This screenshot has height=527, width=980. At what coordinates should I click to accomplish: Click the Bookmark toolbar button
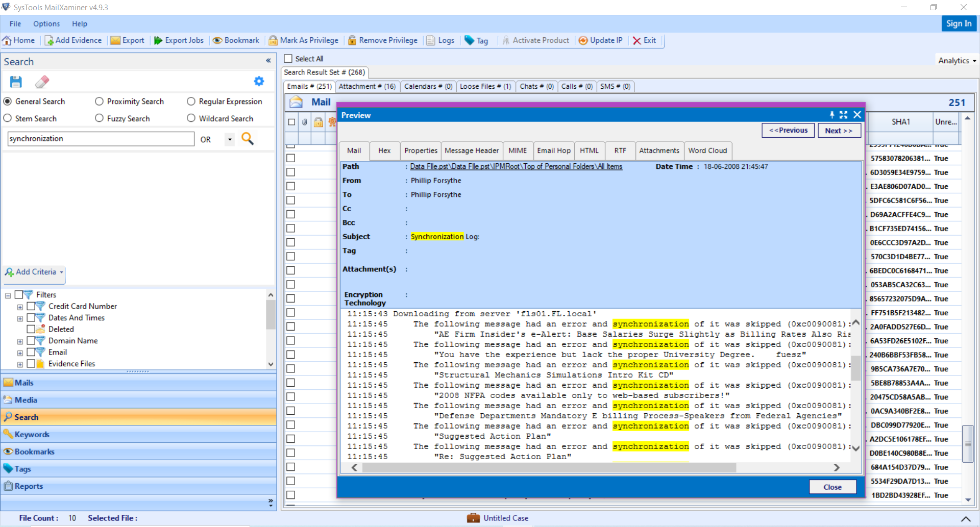(x=236, y=40)
